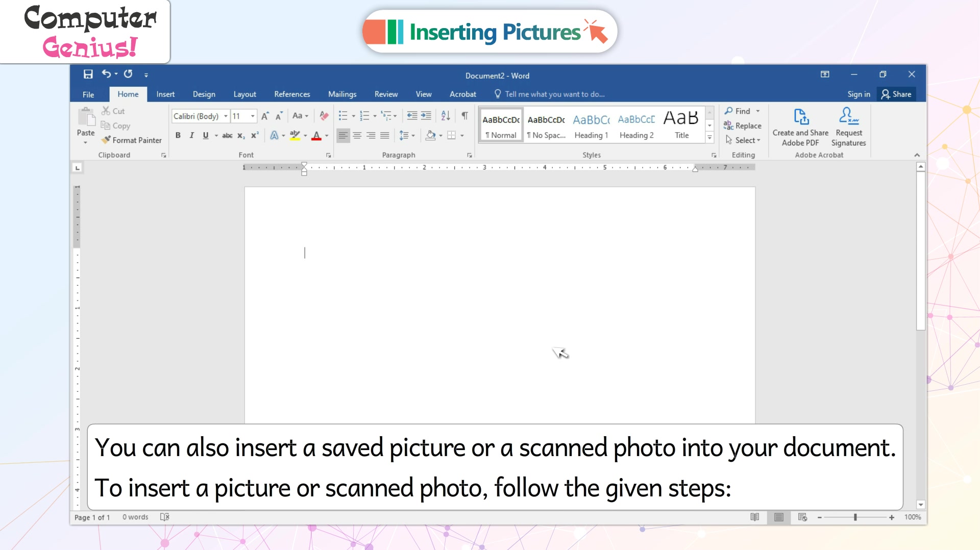
Task: Expand the Styles gallery More arrow
Action: [709, 137]
